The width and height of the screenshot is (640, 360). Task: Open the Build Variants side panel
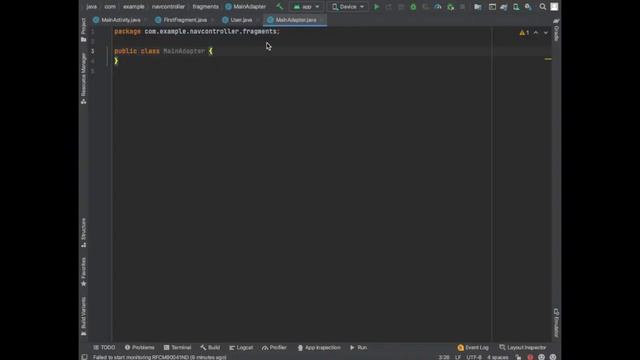(x=83, y=316)
